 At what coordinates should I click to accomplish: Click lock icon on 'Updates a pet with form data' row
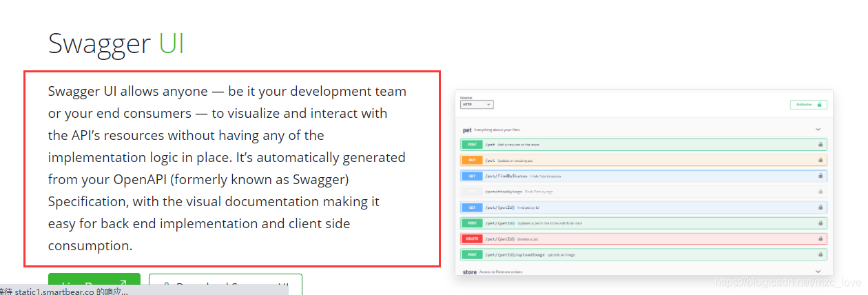(x=820, y=223)
